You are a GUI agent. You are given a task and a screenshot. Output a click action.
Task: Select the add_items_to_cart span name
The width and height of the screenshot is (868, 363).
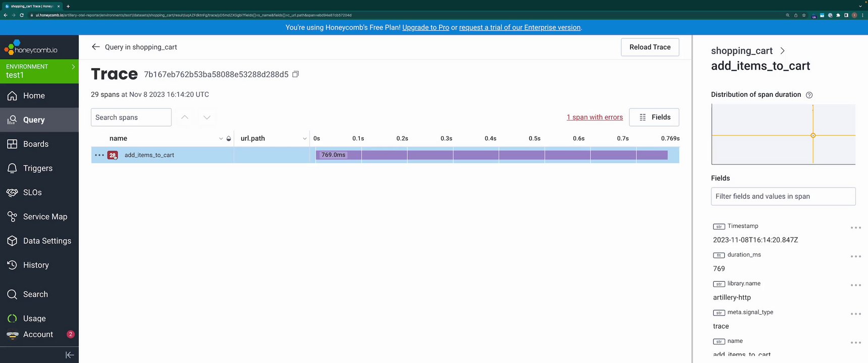click(149, 155)
